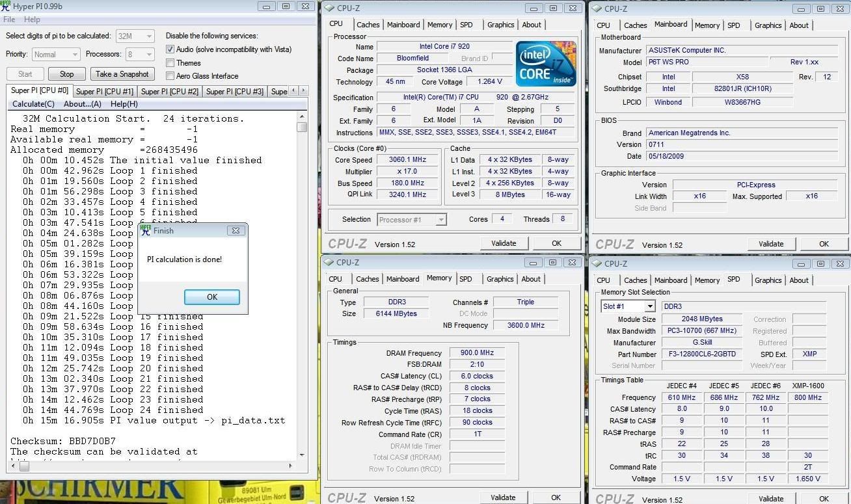The image size is (851, 504).
Task: Click Super PI log scroll up arrow
Action: [x=302, y=116]
